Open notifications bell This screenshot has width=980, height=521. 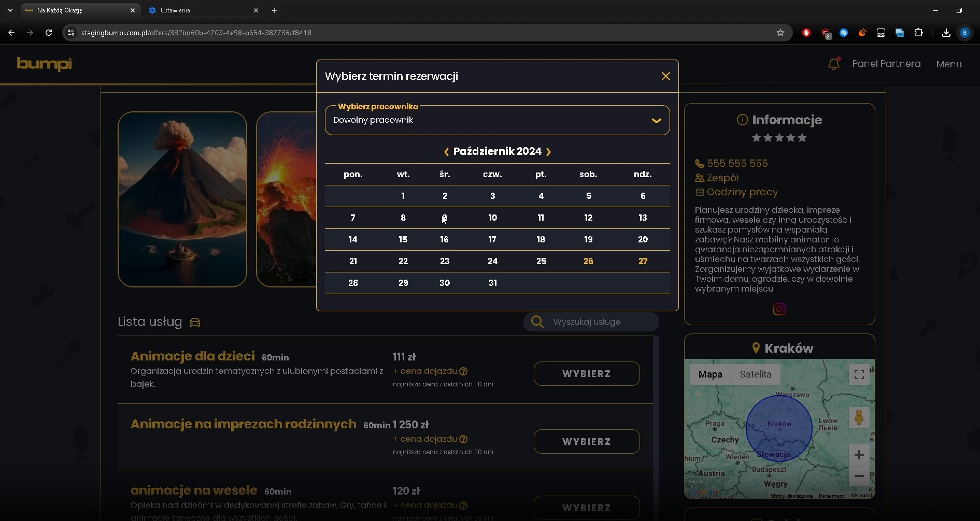coord(834,64)
